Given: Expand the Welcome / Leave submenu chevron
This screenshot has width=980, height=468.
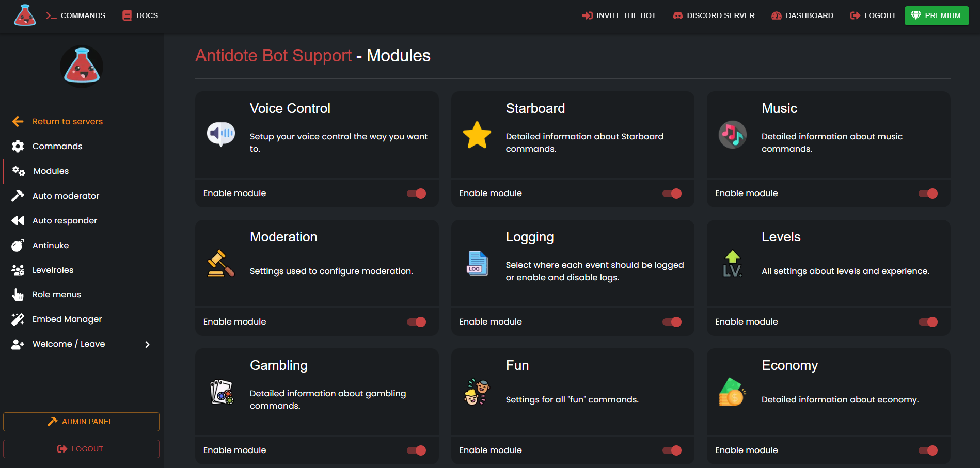Looking at the screenshot, I should (x=147, y=344).
